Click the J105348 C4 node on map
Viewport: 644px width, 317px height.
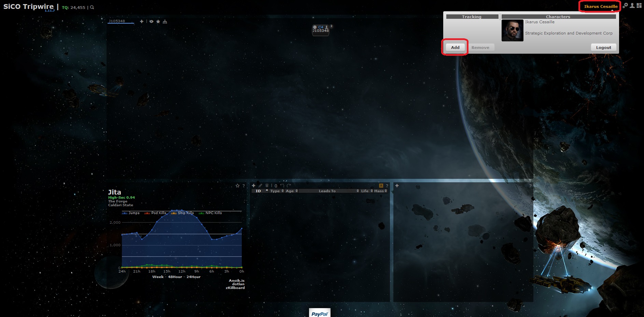pos(321,30)
